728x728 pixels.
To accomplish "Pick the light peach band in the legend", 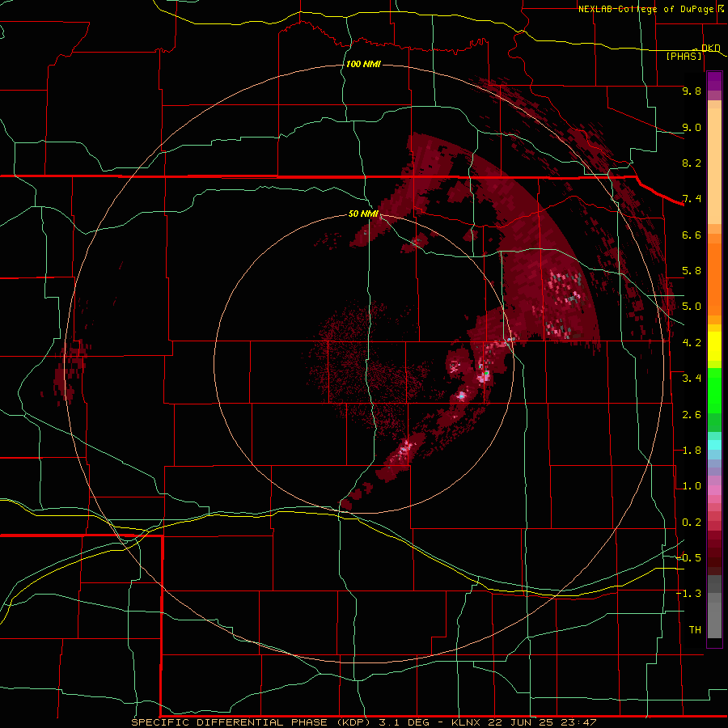I will 714,167.
